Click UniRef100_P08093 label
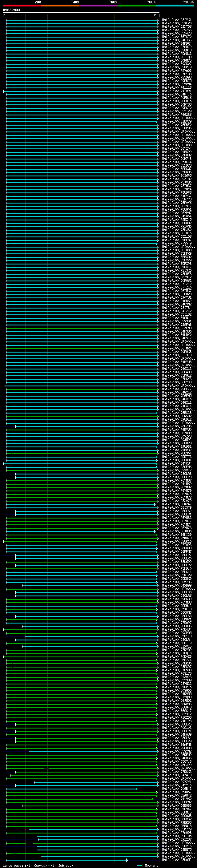This screenshot has width=197, height=868. [x=176, y=548]
